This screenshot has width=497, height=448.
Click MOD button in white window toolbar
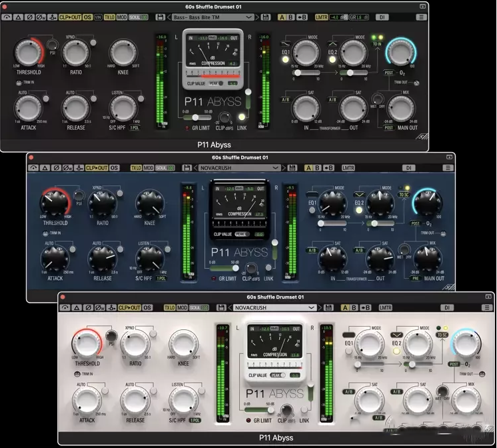tap(182, 307)
